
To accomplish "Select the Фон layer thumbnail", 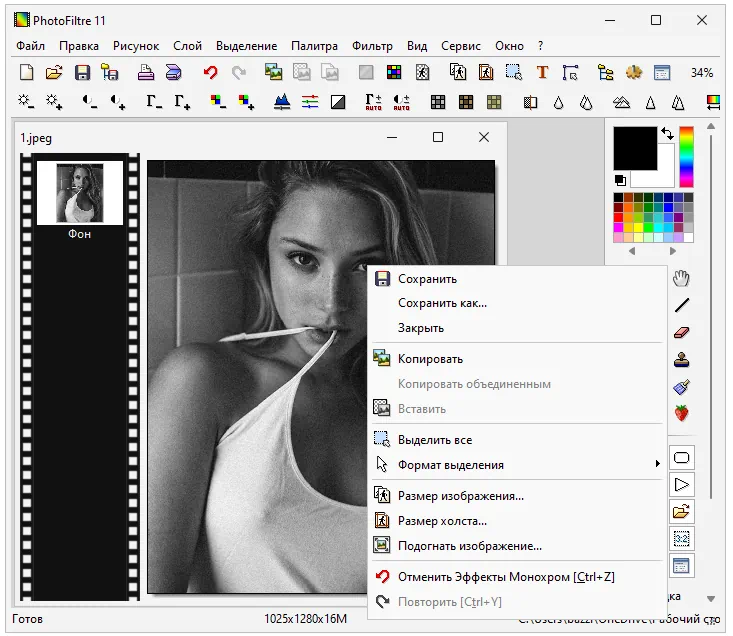I will click(x=79, y=193).
